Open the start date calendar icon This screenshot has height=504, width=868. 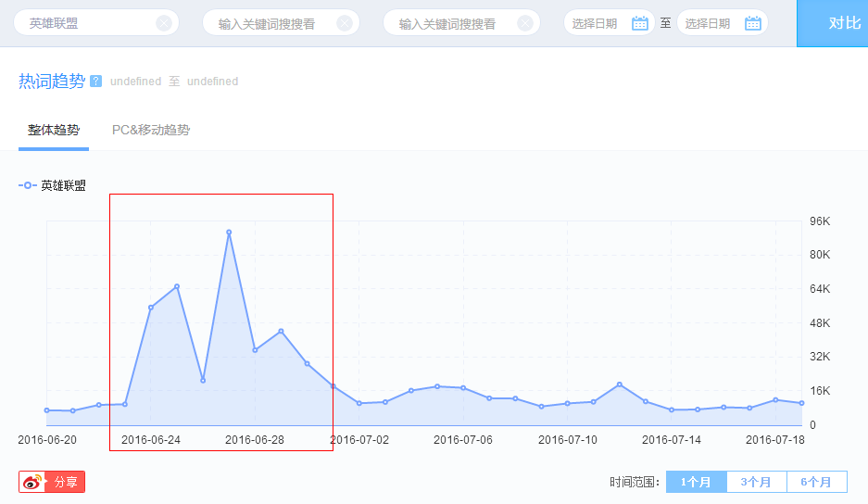pyautogui.click(x=640, y=23)
